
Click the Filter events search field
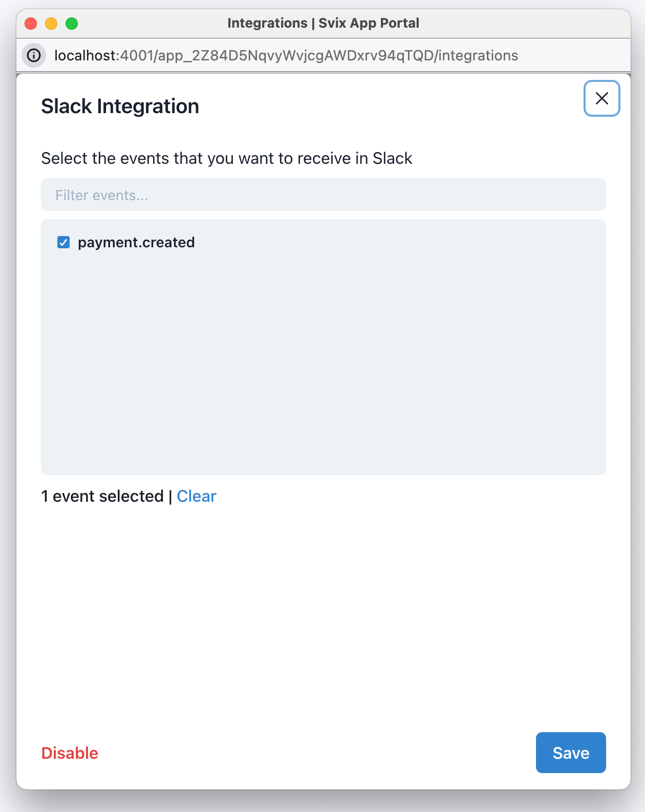323,195
